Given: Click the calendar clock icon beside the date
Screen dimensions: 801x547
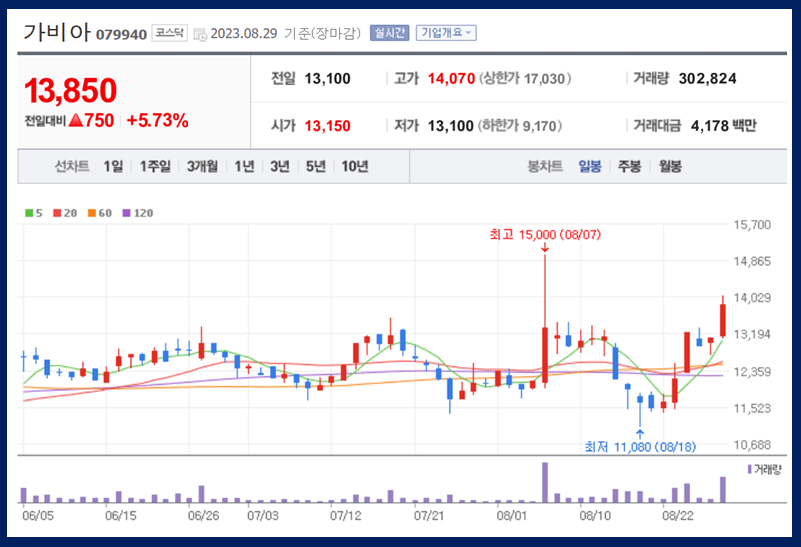Looking at the screenshot, I should coord(200,35).
